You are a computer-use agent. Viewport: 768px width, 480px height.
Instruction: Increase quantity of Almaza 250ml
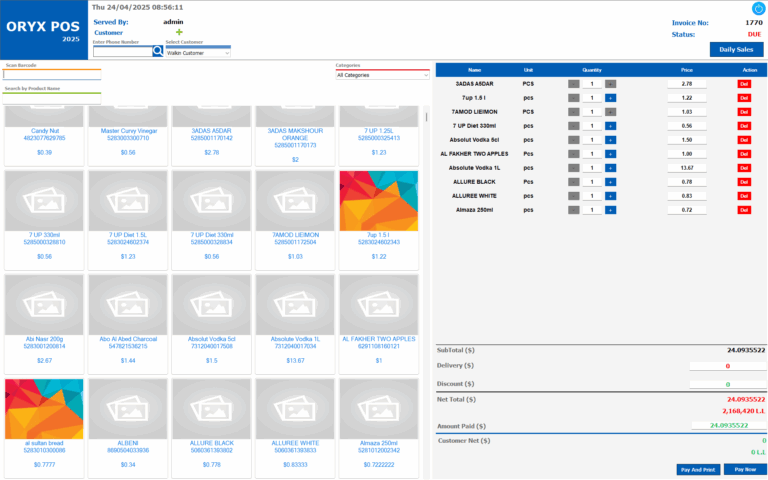(610, 210)
